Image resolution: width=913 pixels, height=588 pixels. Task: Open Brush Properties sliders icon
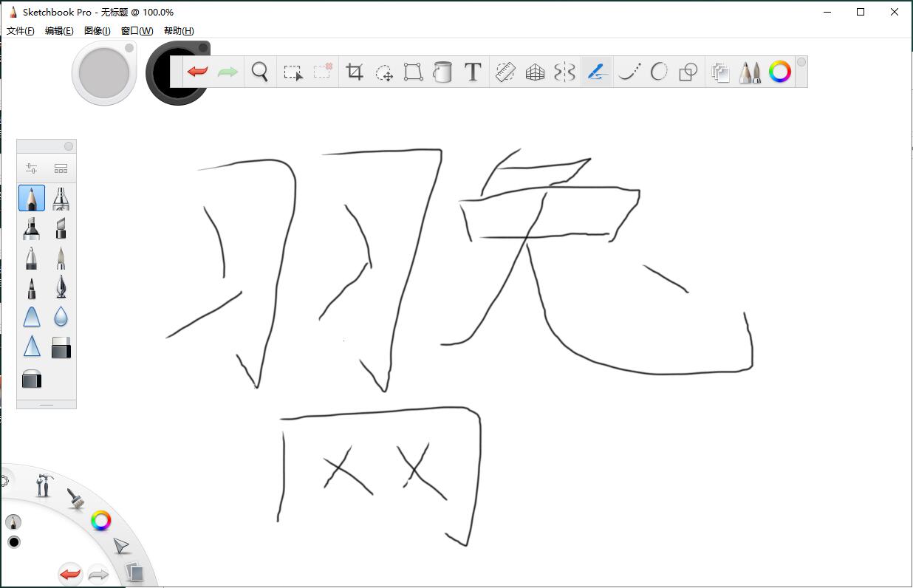[x=31, y=168]
